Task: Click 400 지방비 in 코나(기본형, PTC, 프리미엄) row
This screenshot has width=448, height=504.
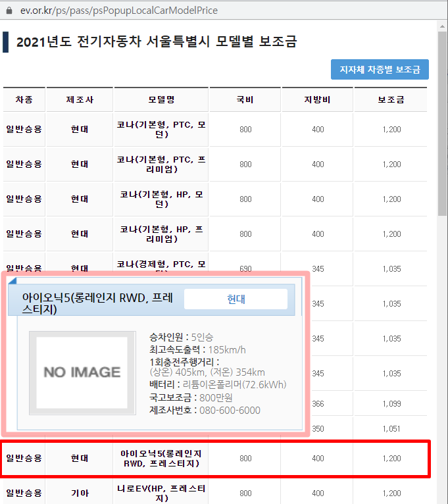Action: pyautogui.click(x=318, y=164)
